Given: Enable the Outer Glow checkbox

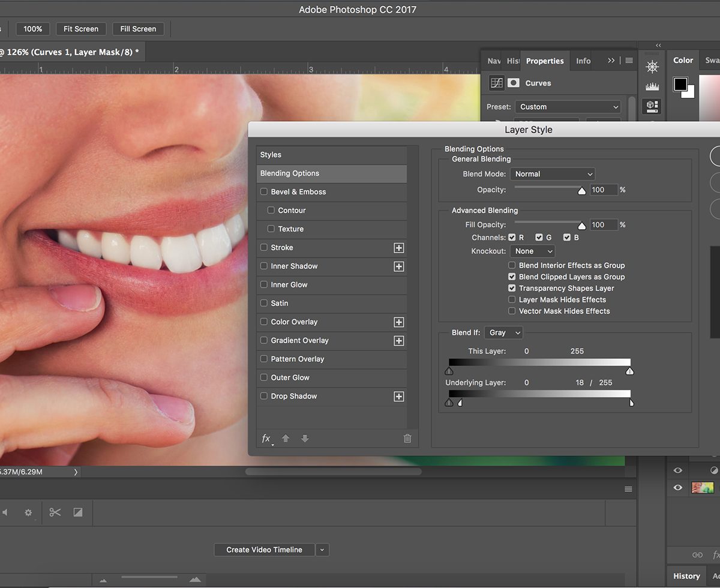Looking at the screenshot, I should (x=264, y=378).
